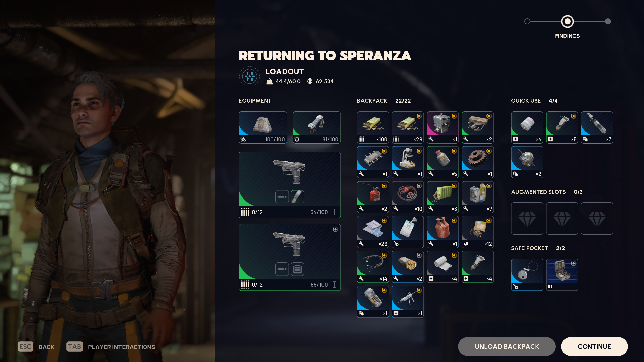Select the shield with 81/100 durability
The image size is (644, 362).
click(316, 127)
